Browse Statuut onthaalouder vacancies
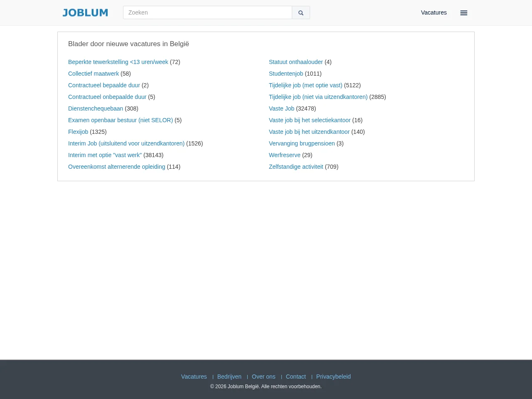This screenshot has width=532, height=399. click(296, 62)
